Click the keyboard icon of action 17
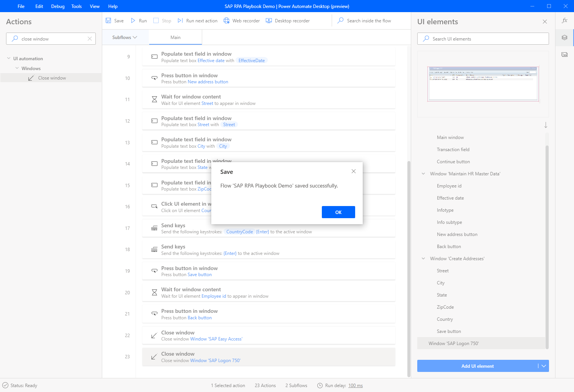 click(154, 228)
